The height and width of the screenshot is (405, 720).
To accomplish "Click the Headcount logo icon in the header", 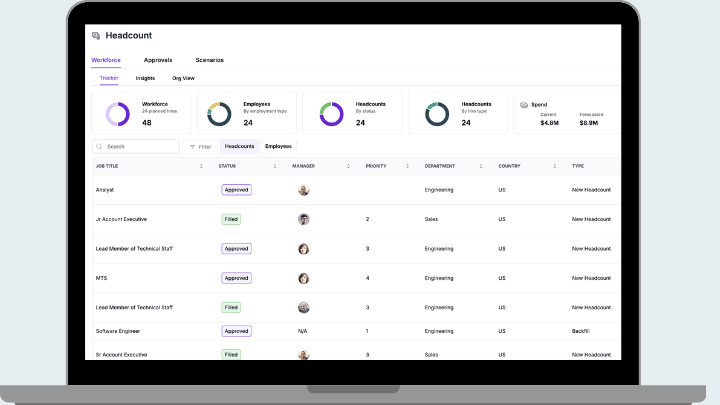I will click(96, 36).
